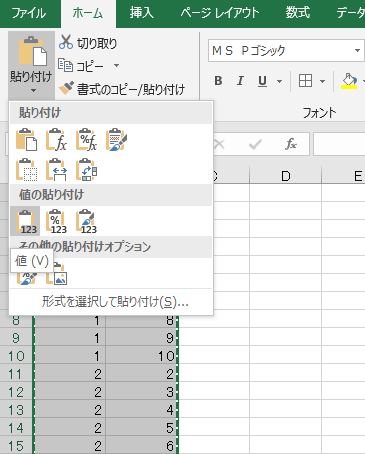Select column D header

286,176
